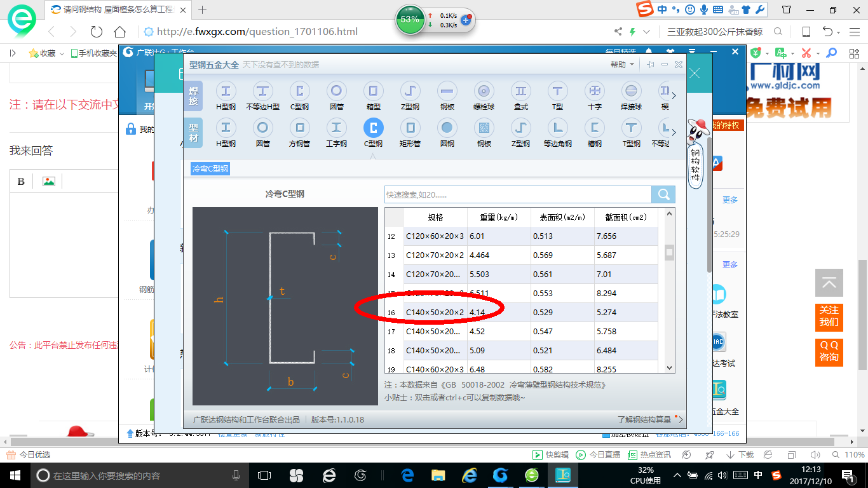
Task: Open the 收藏 favorites dropdown arrow
Action: click(62, 54)
